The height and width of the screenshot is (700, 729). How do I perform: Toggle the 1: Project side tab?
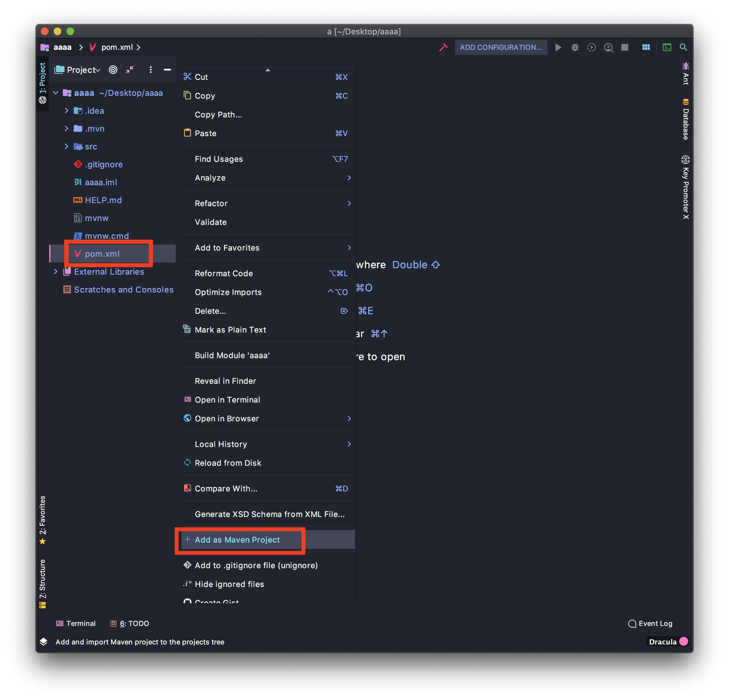pyautogui.click(x=43, y=83)
